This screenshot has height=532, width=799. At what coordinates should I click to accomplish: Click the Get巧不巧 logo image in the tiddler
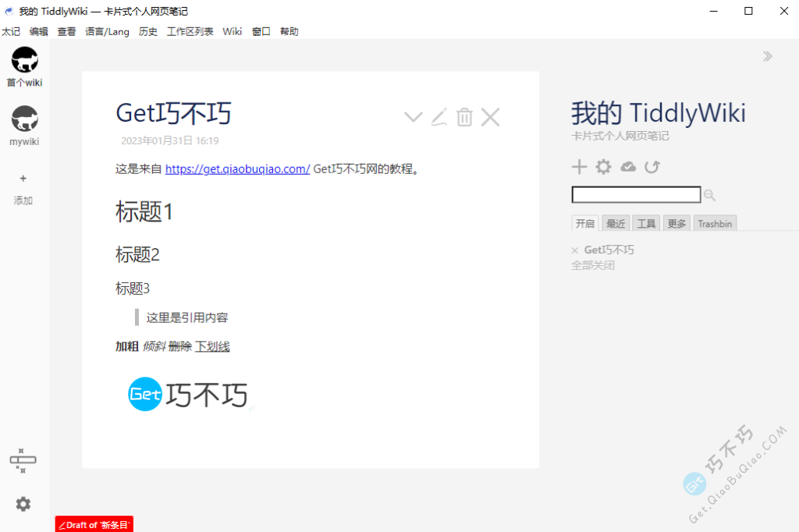187,394
